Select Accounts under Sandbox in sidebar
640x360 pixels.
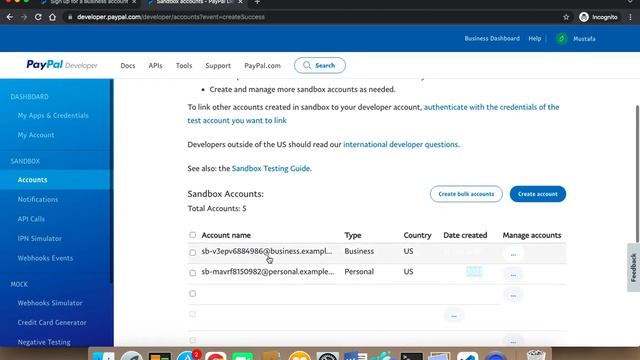point(32,180)
